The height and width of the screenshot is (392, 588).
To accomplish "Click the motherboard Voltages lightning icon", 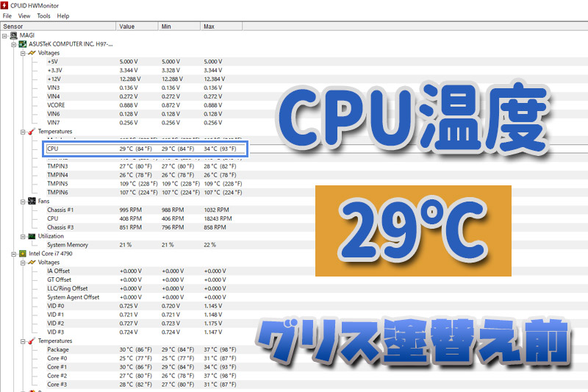I will [32, 53].
